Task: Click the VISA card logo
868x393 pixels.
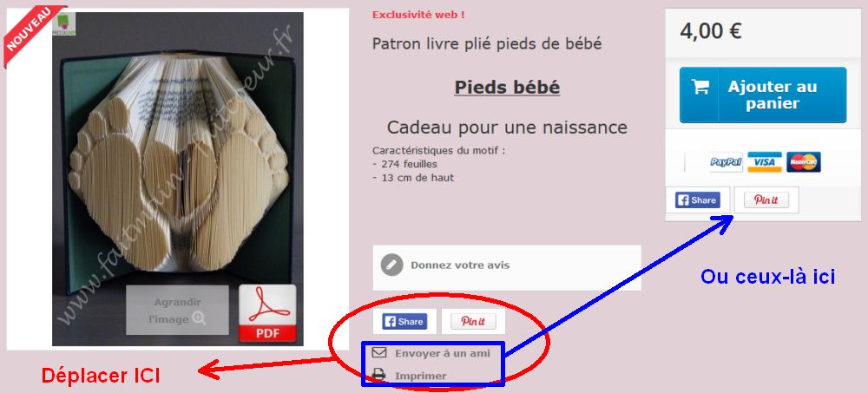Action: point(765,162)
